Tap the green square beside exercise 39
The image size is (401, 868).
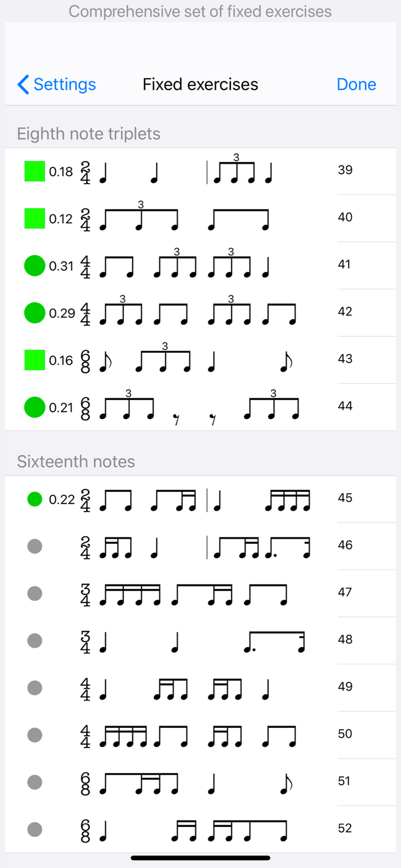tap(34, 171)
